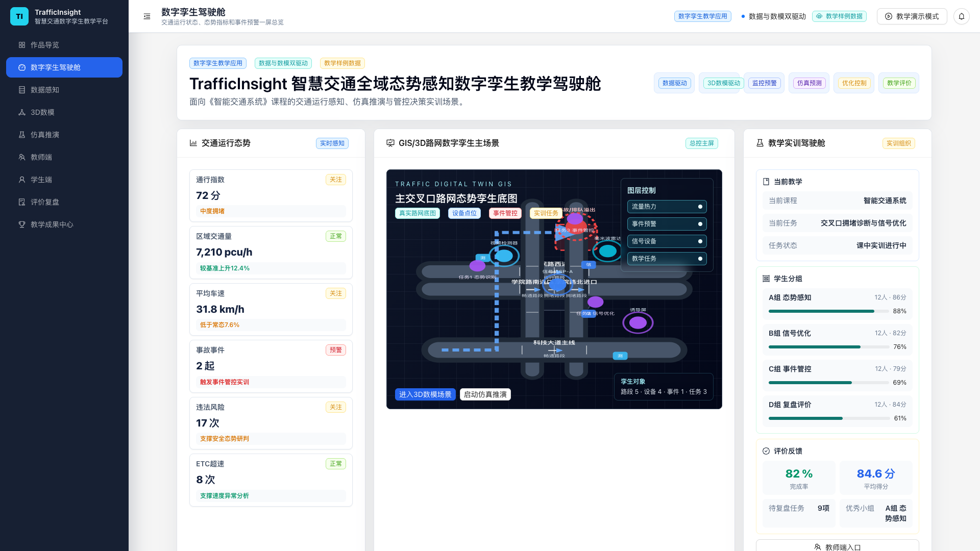Click 教学演示模式 button
The height and width of the screenshot is (551, 980).
912,16
